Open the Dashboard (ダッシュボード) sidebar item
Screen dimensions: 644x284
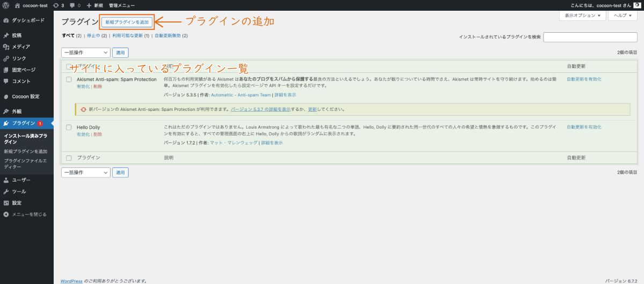point(27,20)
